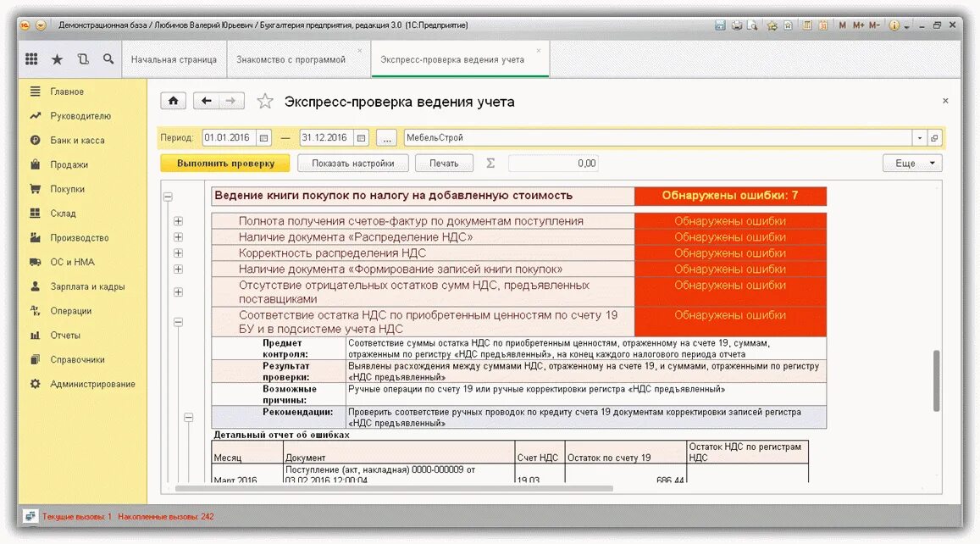Open favorites star icon in top-left panel
The width and height of the screenshot is (980, 544).
[x=57, y=59]
